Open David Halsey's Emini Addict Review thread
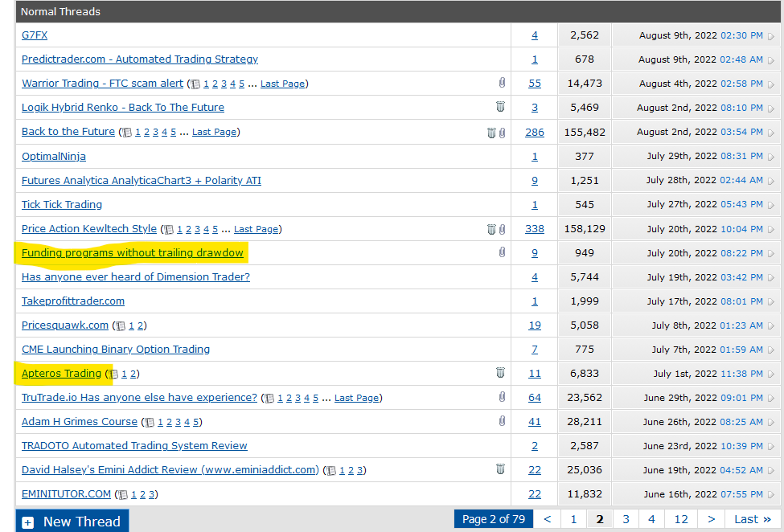784x532 pixels. [170, 469]
